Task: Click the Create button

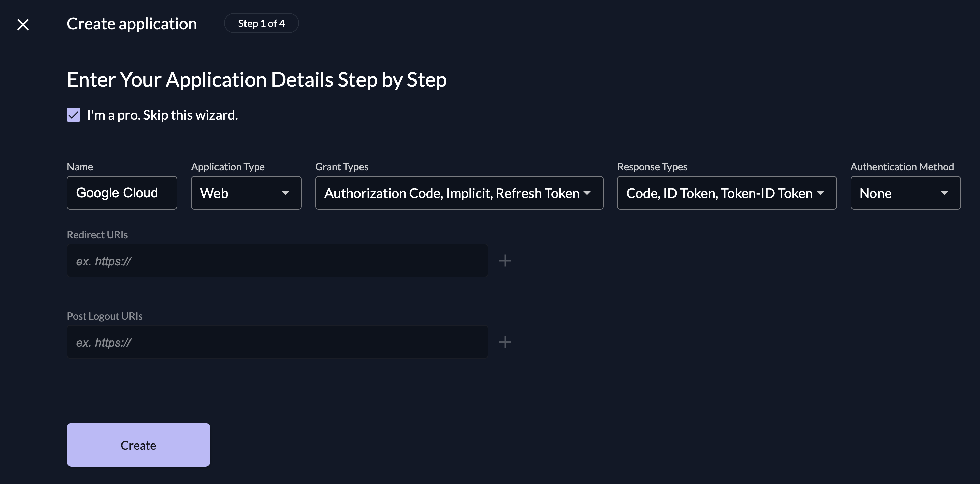Action: pyautogui.click(x=138, y=445)
